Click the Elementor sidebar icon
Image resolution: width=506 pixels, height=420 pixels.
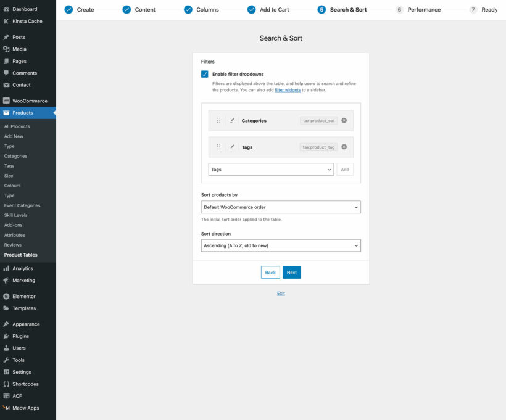click(x=6, y=296)
